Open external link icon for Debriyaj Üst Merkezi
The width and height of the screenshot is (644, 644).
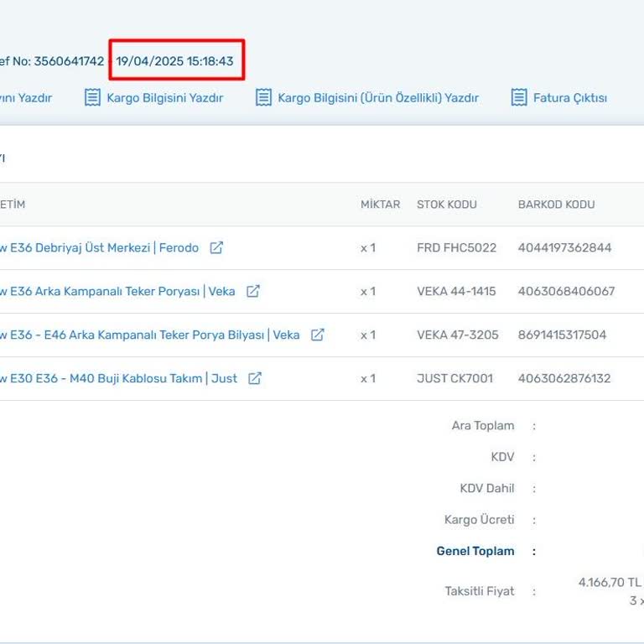[216, 248]
